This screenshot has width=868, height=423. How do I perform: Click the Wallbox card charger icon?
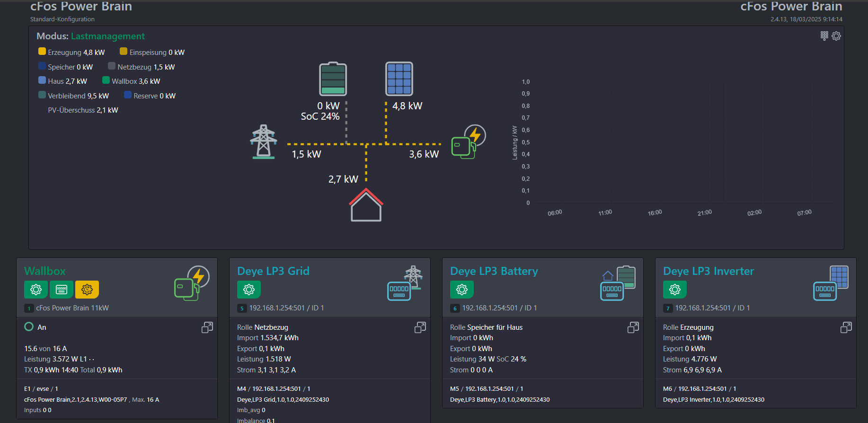coord(192,283)
